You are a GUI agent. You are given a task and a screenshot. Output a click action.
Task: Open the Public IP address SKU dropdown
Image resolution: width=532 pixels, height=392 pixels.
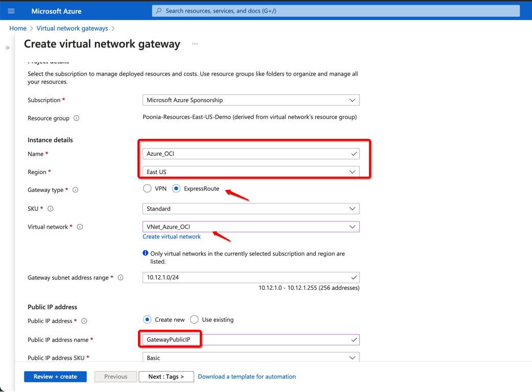(251, 357)
